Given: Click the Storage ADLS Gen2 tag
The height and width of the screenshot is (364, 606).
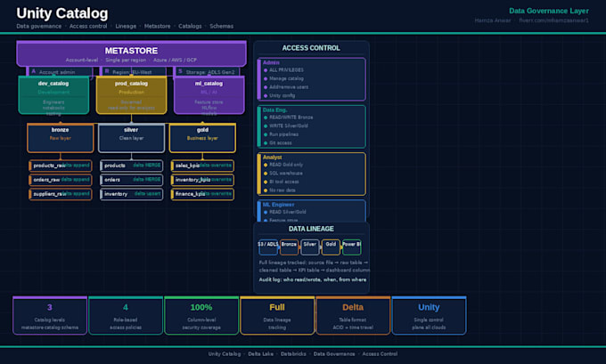Looking at the screenshot, I should click(207, 72).
